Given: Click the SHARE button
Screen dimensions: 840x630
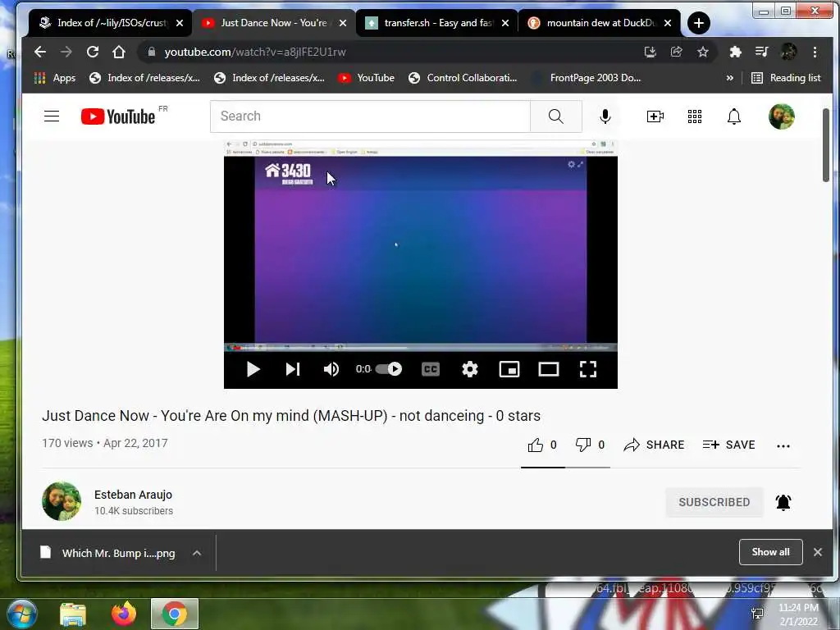Looking at the screenshot, I should click(x=654, y=445).
